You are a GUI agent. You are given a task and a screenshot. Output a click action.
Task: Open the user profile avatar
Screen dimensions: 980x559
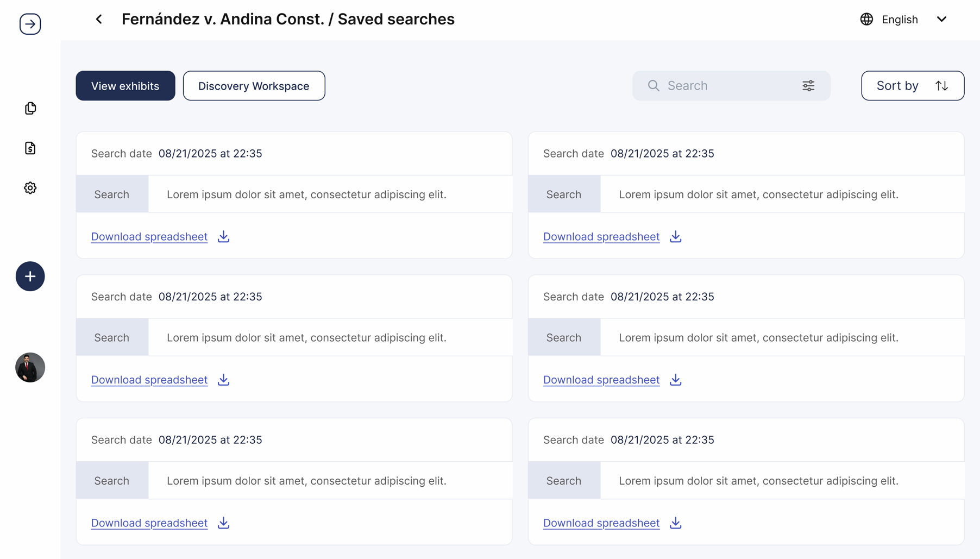pyautogui.click(x=30, y=367)
